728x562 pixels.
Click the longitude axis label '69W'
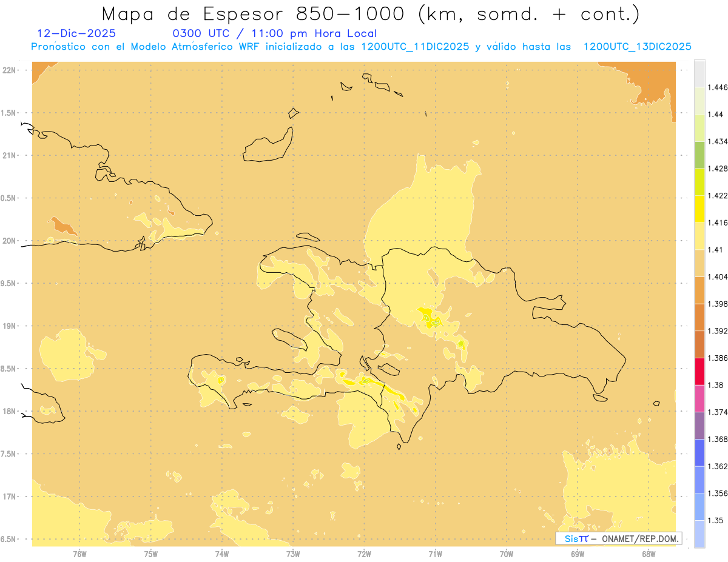(x=578, y=554)
